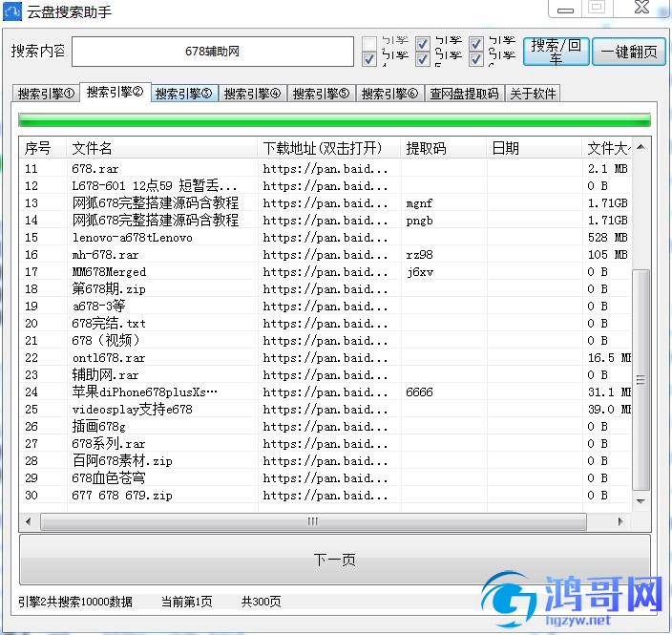This screenshot has width=672, height=635.
Task: Open the 搜索引擎⑤ tab
Action: (321, 94)
